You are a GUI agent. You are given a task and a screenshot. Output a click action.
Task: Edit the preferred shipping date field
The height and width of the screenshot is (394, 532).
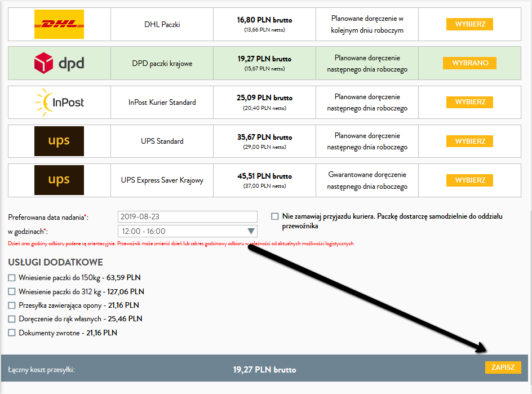coord(188,216)
